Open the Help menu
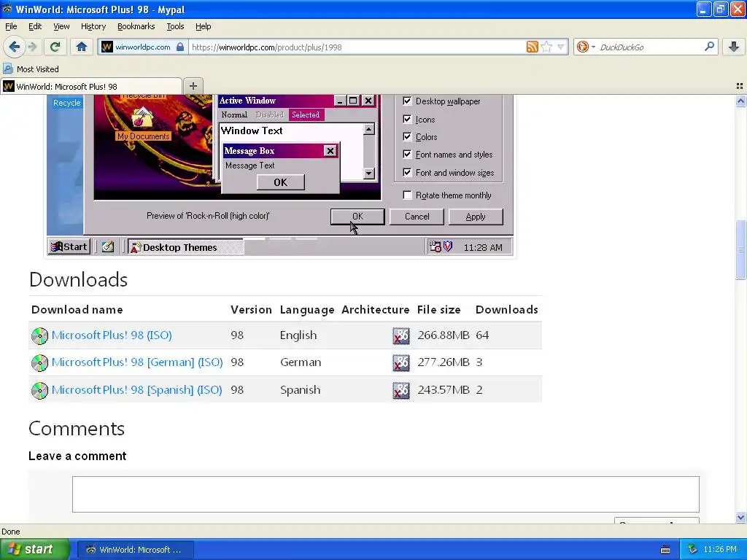The height and width of the screenshot is (560, 747). coord(203,26)
